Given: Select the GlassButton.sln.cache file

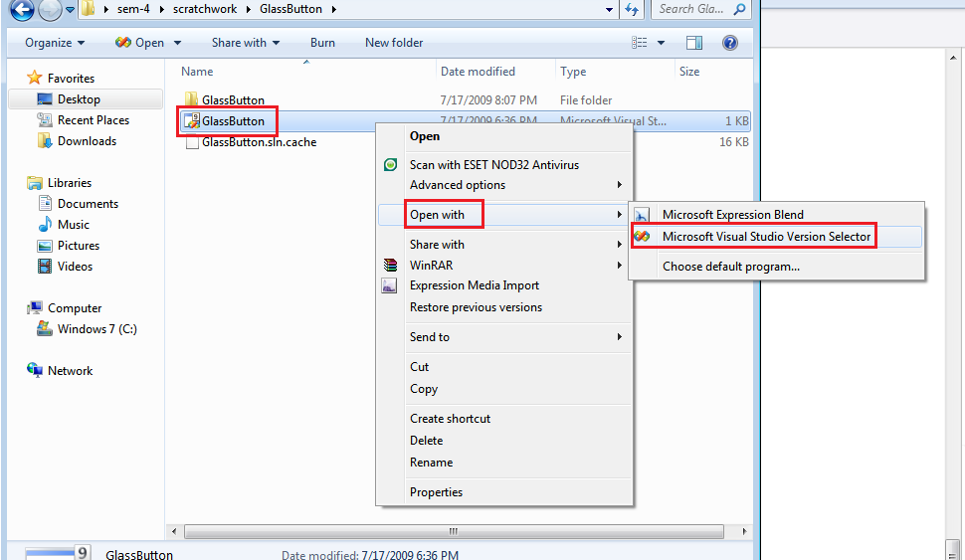Looking at the screenshot, I should coord(259,142).
